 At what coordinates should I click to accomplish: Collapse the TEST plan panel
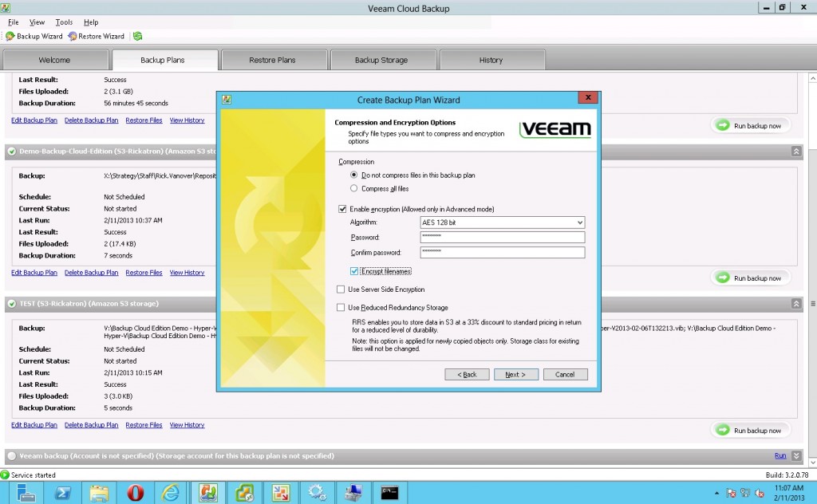796,304
